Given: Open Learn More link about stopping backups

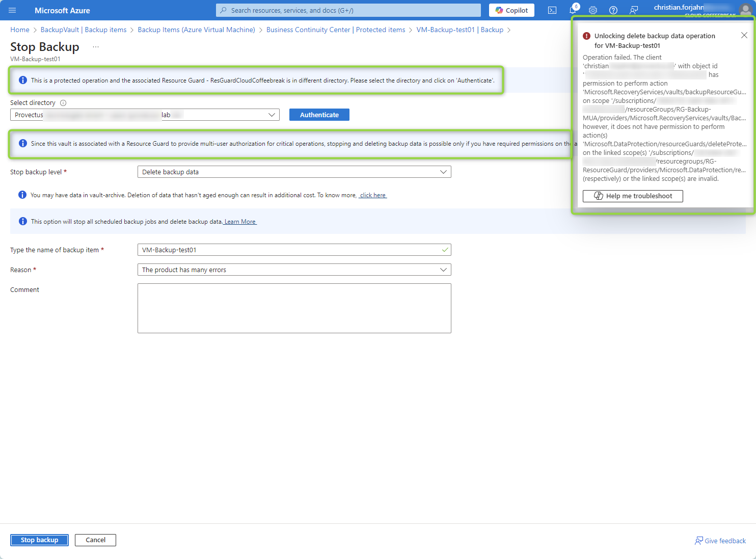Looking at the screenshot, I should click(240, 222).
